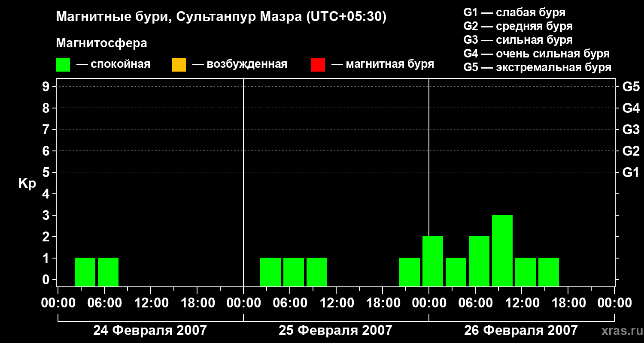Click the yellow excited magnetosphere legend swatch
644x343 pixels.
[x=179, y=65]
